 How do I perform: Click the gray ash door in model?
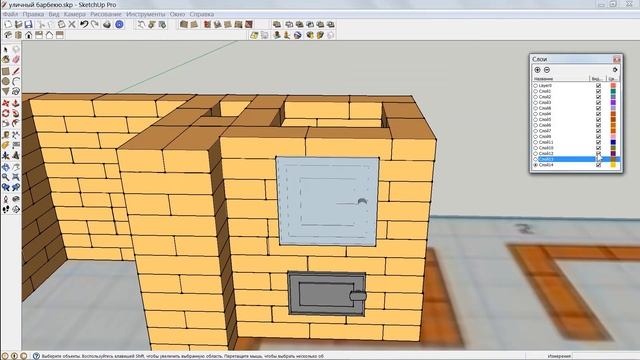pyautogui.click(x=327, y=294)
